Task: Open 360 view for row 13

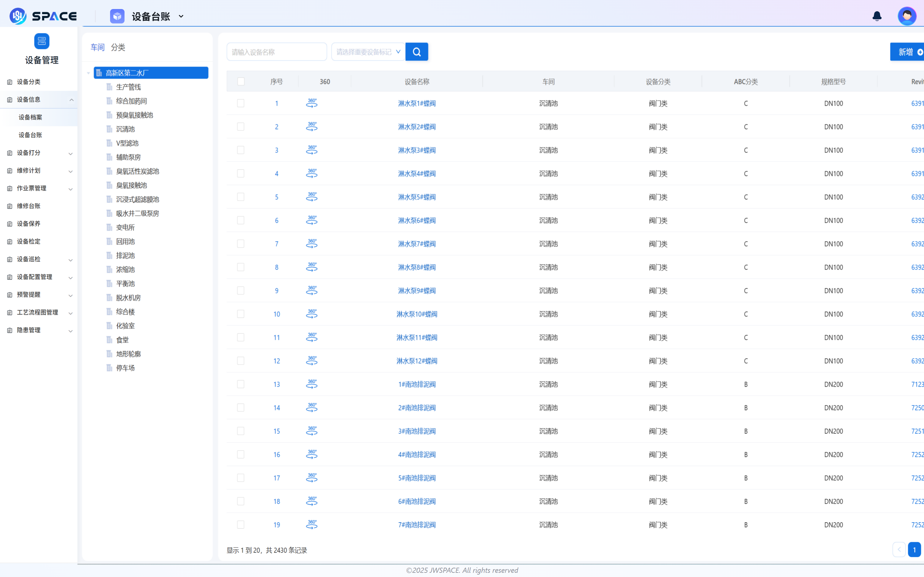Action: (x=312, y=384)
